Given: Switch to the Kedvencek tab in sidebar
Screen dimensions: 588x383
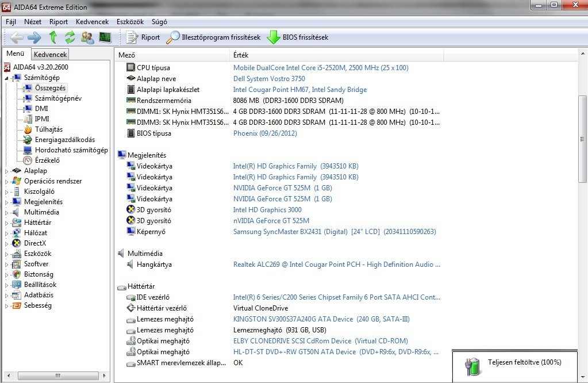Looking at the screenshot, I should click(50, 55).
